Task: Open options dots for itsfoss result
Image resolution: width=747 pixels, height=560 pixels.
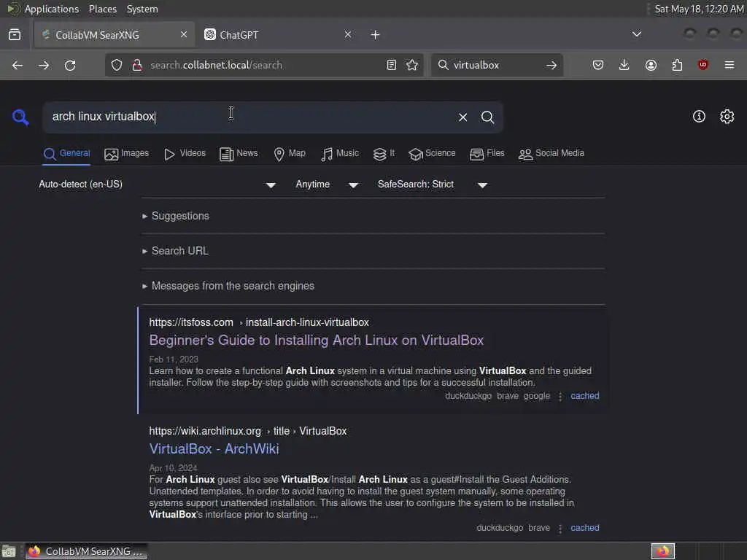Action: 560,396
